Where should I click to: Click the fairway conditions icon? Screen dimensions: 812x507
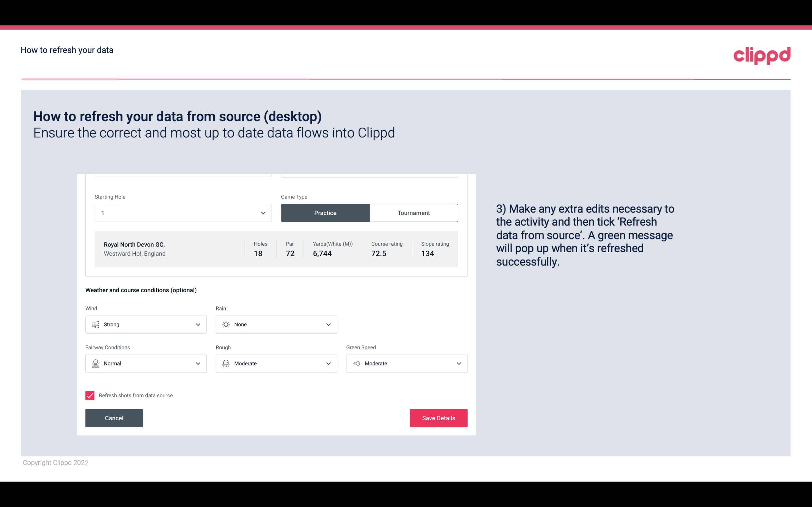pos(95,363)
